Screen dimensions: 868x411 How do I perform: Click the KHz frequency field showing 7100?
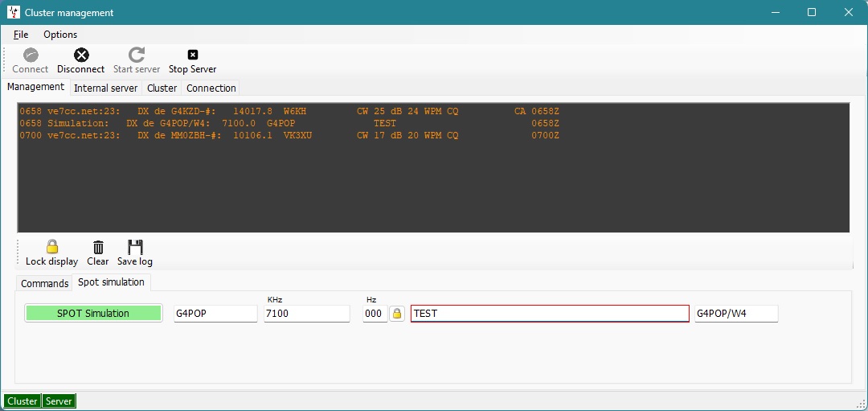point(307,314)
